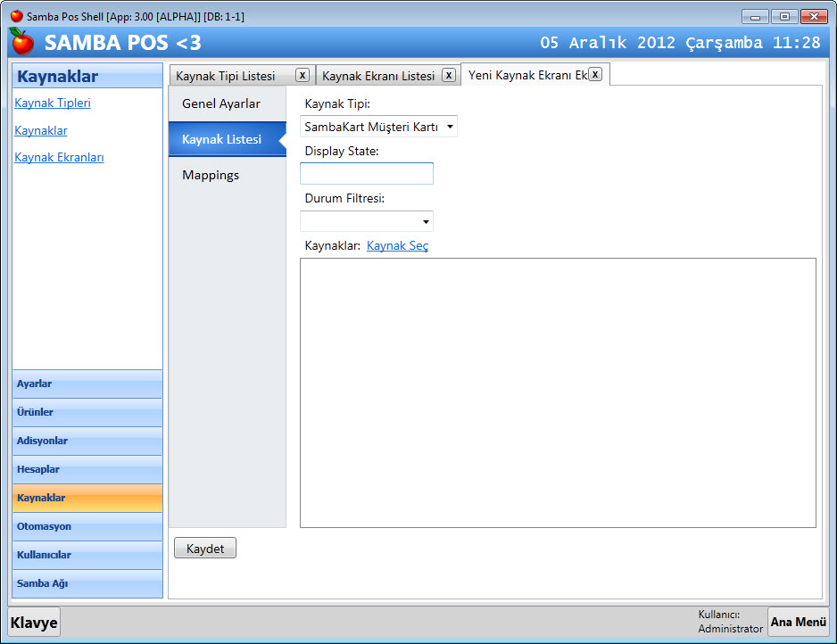The image size is (837, 644).
Task: Switch to Kaynak Ekranı Listesi tab
Action: click(378, 76)
